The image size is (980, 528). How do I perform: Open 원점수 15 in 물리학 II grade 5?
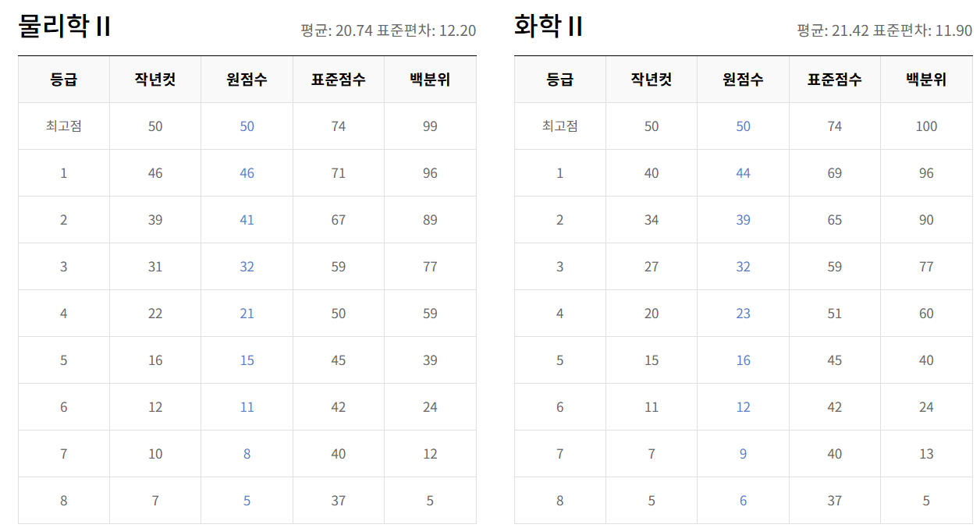[x=247, y=360]
